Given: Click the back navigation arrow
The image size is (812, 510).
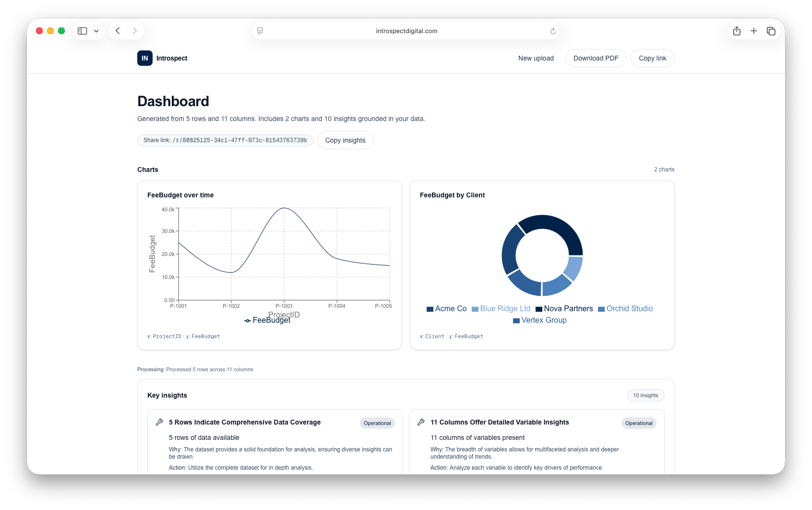Looking at the screenshot, I should [118, 30].
